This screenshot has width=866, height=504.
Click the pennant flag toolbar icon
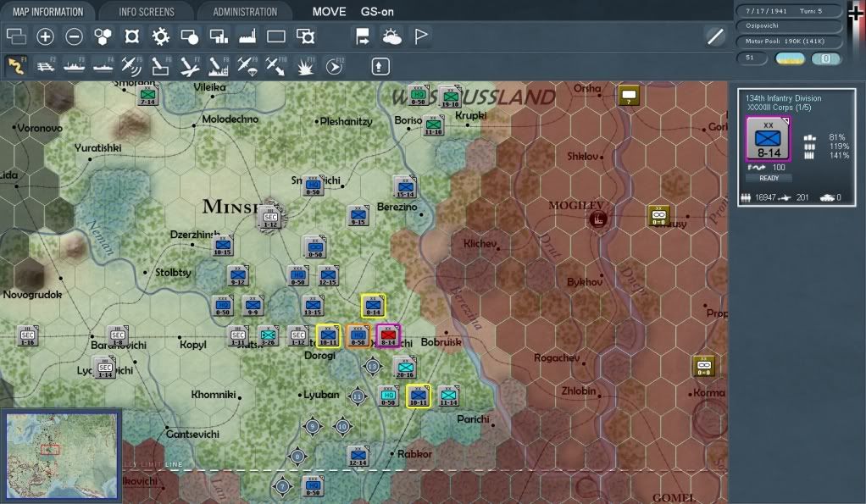(421, 36)
